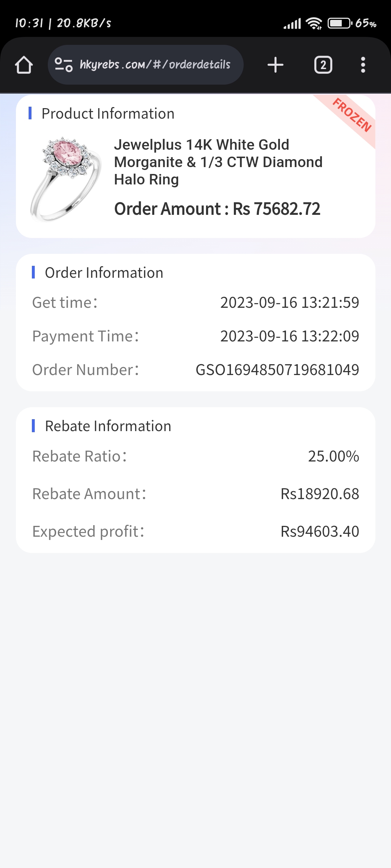
Task: Tap the morganite ring product image
Action: (x=66, y=179)
